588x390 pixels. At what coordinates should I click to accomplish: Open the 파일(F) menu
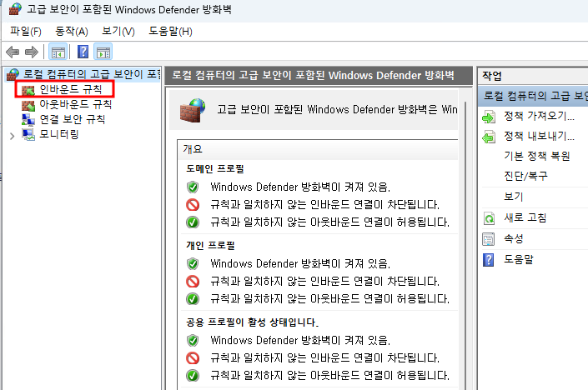coord(26,31)
